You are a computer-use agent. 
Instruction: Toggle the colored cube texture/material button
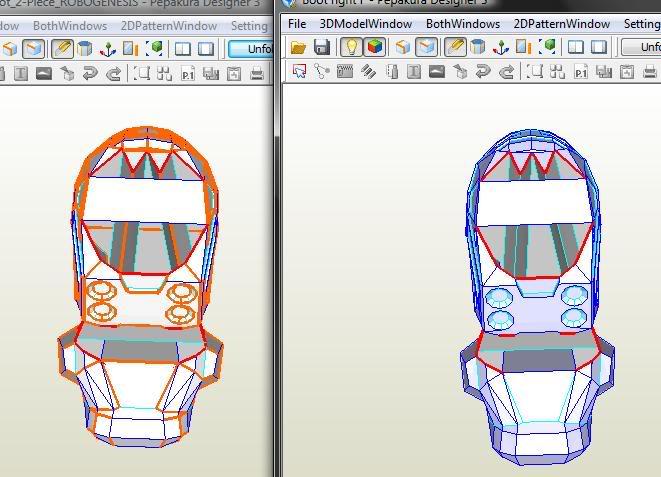(375, 47)
